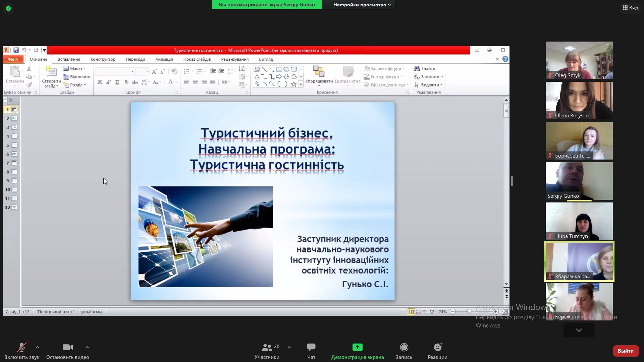
Task: Click the decrease indent icon
Action: point(213,71)
